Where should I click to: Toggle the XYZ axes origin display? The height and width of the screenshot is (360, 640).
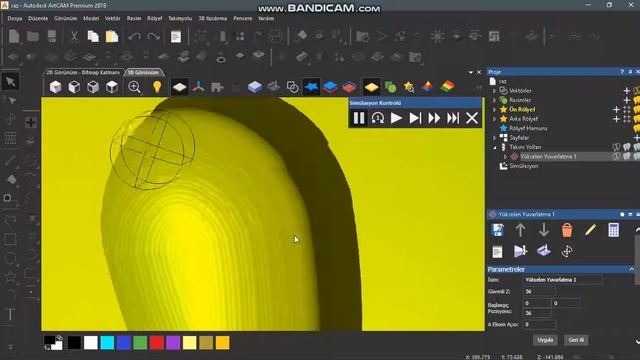199,87
